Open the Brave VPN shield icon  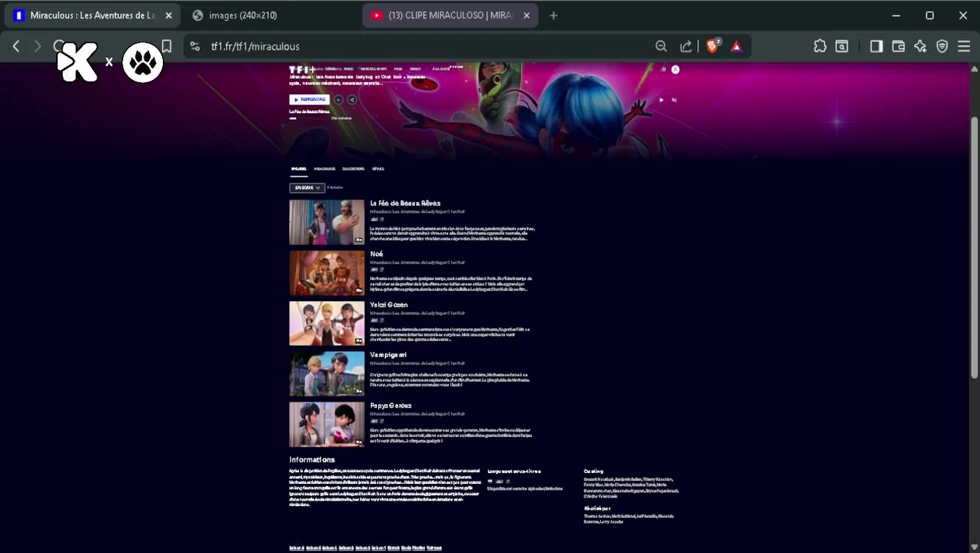942,47
